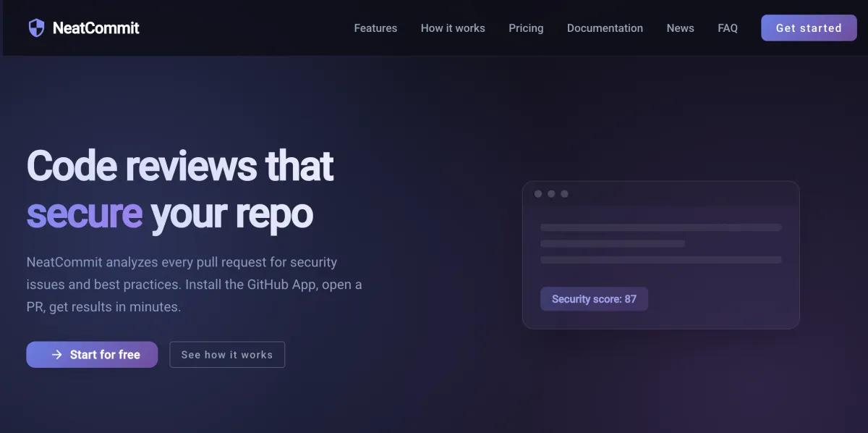Screen dimensions: 868x433
Task: Open Documentation from the navbar
Action: coord(605,28)
